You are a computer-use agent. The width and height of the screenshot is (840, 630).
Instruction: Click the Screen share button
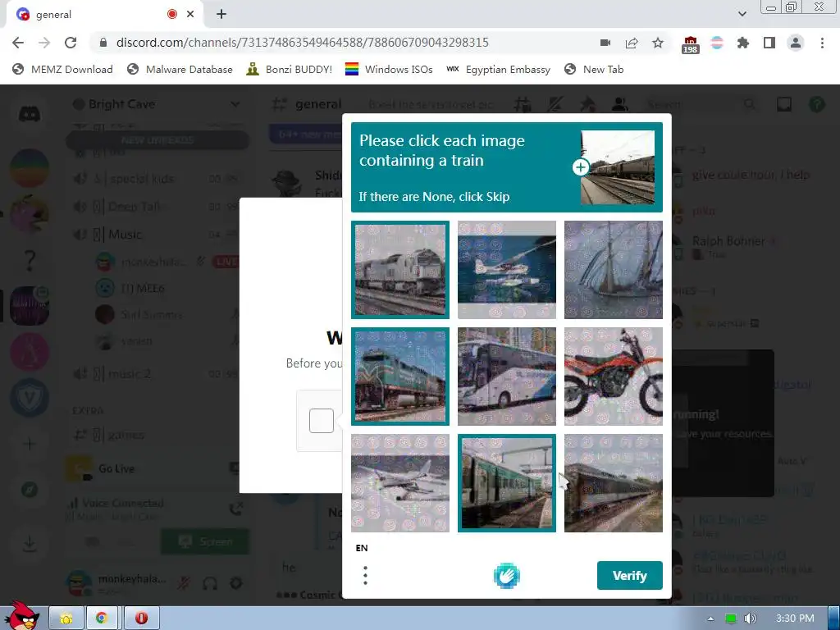click(205, 541)
